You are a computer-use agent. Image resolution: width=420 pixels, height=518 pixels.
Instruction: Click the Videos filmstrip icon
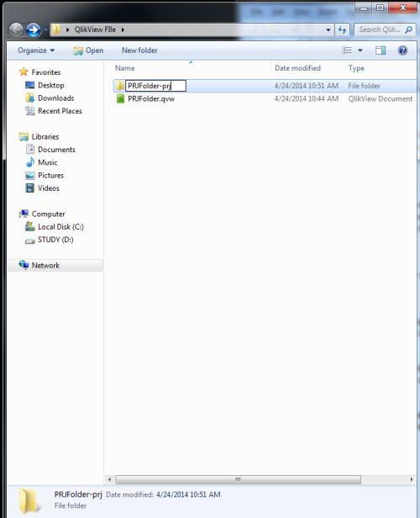pyautogui.click(x=29, y=188)
